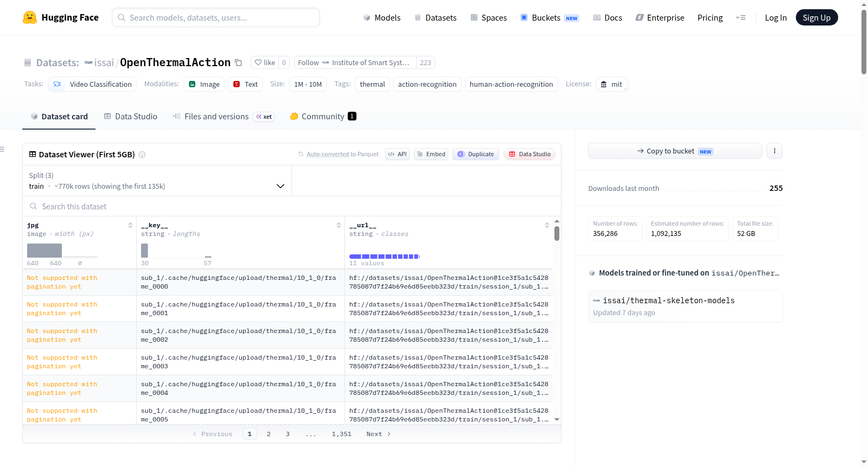
Task: Click the action-recognition tag
Action: coord(427,84)
